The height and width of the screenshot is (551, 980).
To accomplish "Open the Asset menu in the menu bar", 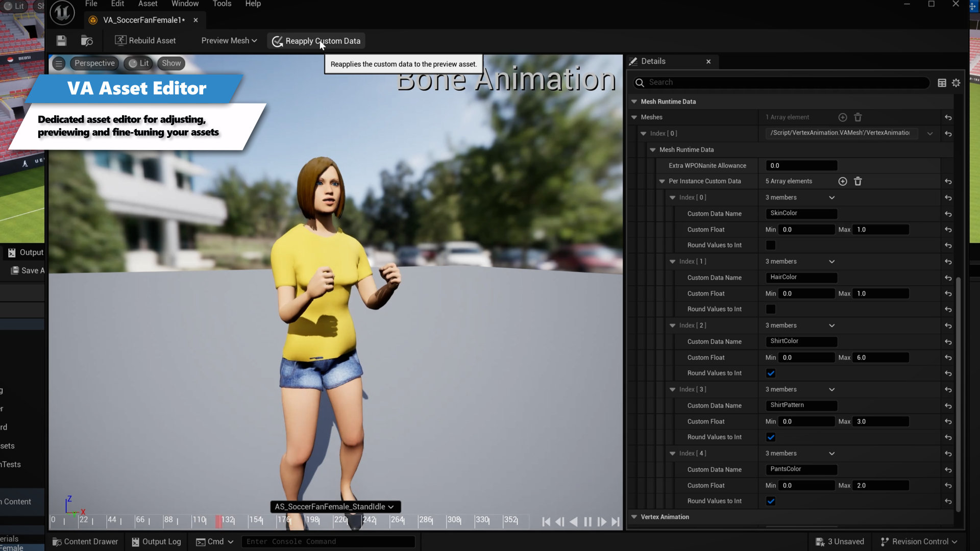I will tap(148, 4).
